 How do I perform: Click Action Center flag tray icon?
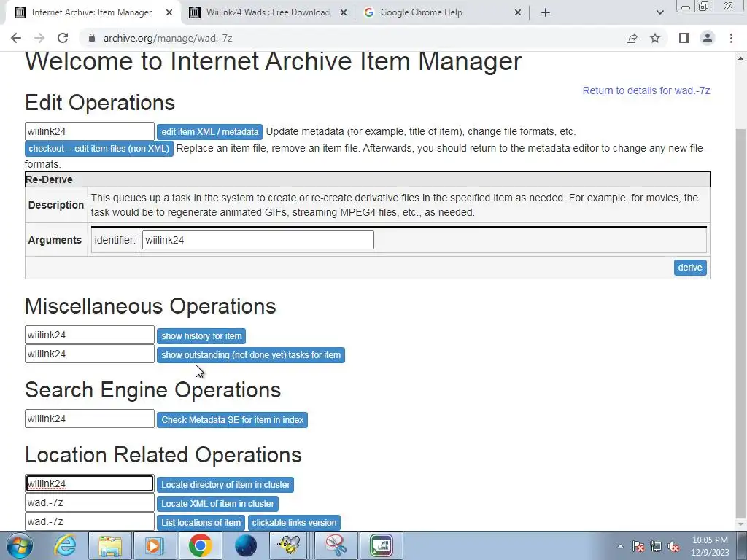(x=638, y=547)
